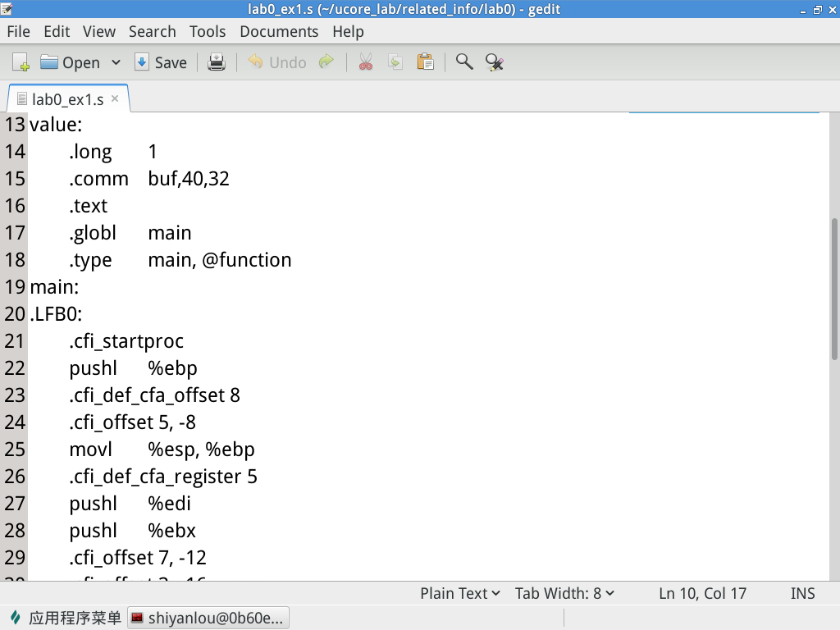Click the Paste icon
The height and width of the screenshot is (630, 840).
[426, 62]
